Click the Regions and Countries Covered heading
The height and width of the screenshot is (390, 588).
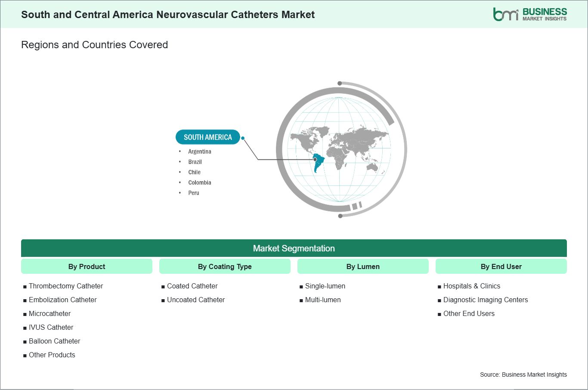94,45
